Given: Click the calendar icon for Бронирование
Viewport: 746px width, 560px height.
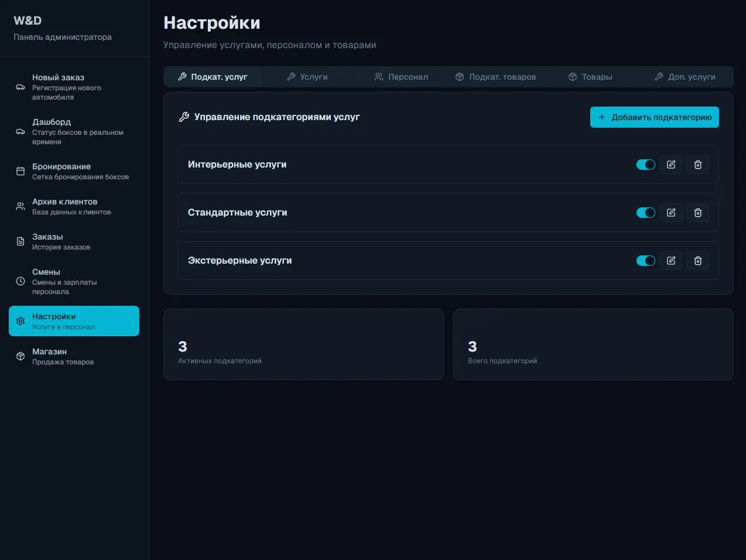Looking at the screenshot, I should pyautogui.click(x=19, y=171).
